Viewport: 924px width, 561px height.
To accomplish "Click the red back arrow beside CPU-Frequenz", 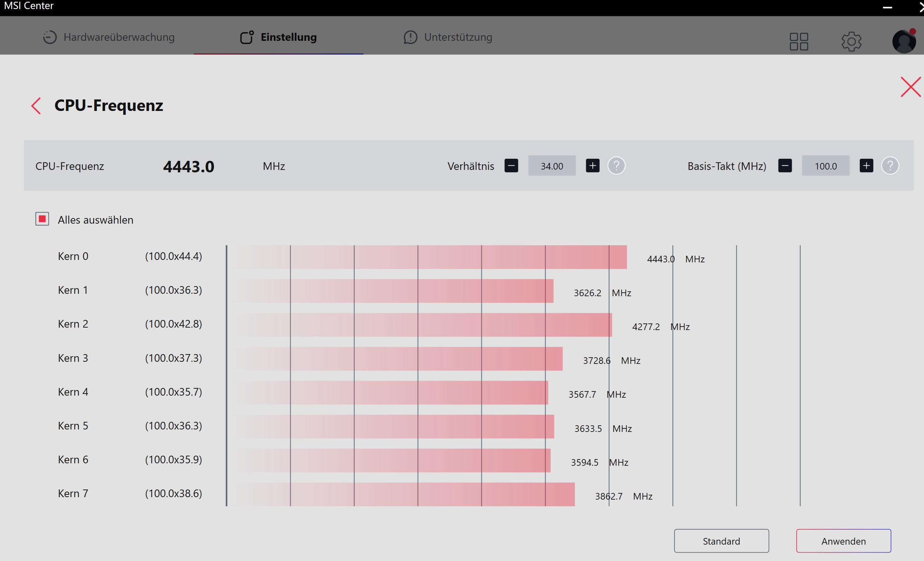I will pos(36,106).
